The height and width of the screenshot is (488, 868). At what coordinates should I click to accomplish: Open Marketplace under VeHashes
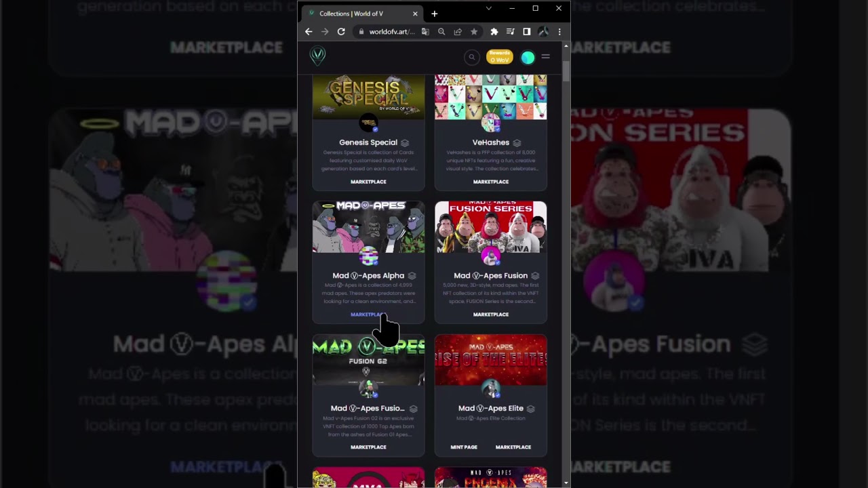491,182
